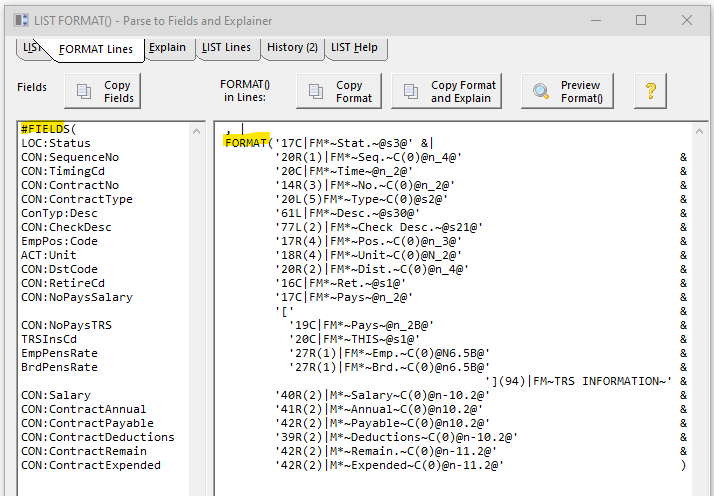Click the Copy Fields button text
This screenshot has height=496, width=714.
tap(118, 92)
